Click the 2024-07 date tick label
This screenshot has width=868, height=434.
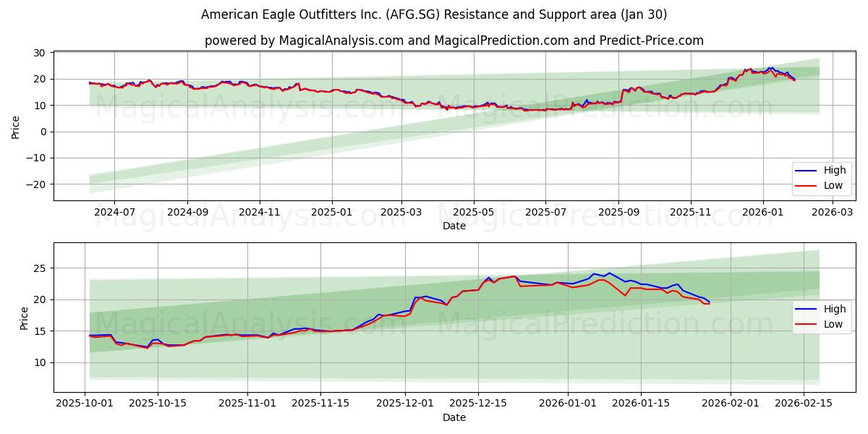115,213
